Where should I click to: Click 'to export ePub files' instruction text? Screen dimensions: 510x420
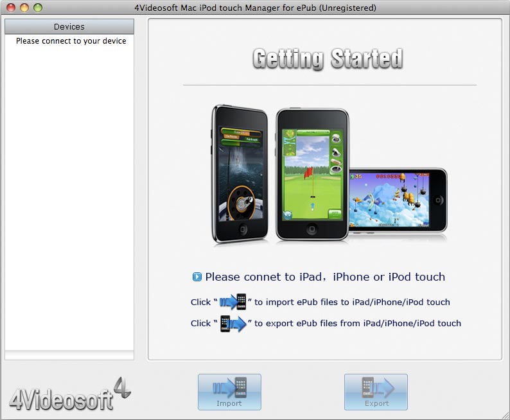(x=358, y=323)
